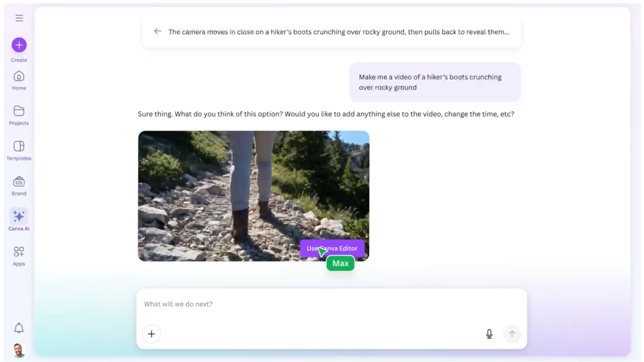Click the hiker boots video thumbnail
644x362 pixels.
[253, 196]
